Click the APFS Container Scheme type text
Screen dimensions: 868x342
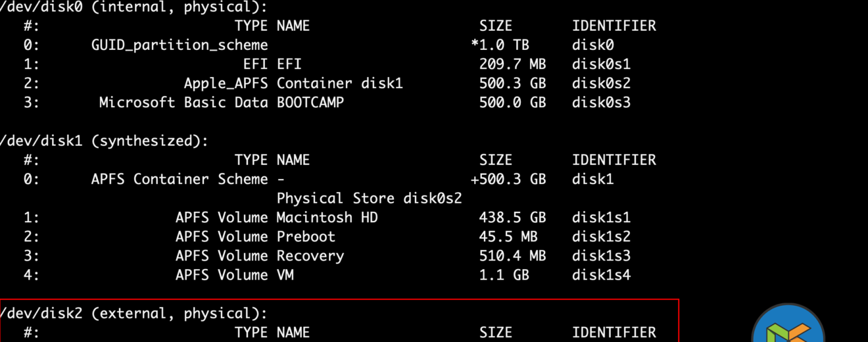(180, 179)
